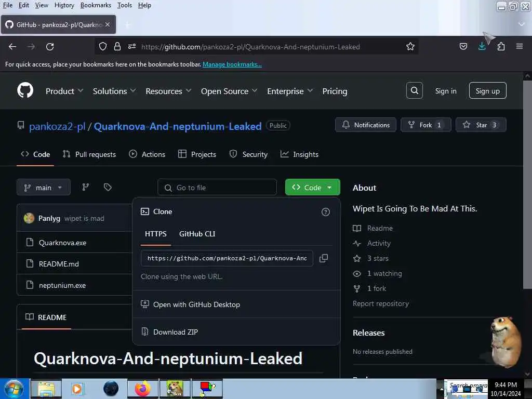Viewport: 532px width, 399px height.
Task: Click Save to Pocket icon
Action: point(463,46)
